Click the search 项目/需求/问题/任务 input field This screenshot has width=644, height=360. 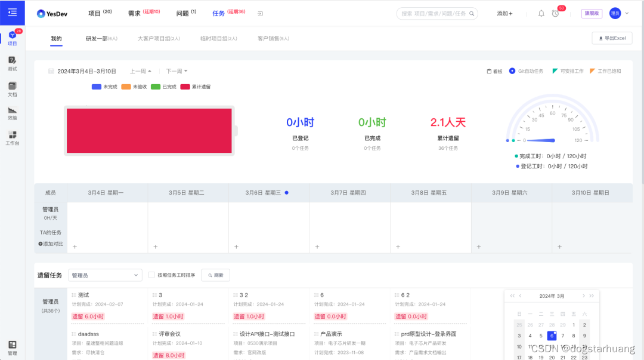coord(435,13)
